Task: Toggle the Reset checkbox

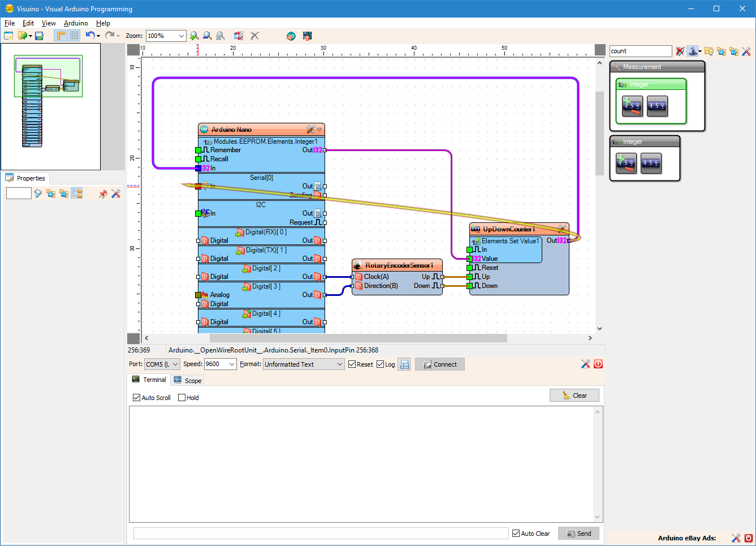Action: [352, 364]
